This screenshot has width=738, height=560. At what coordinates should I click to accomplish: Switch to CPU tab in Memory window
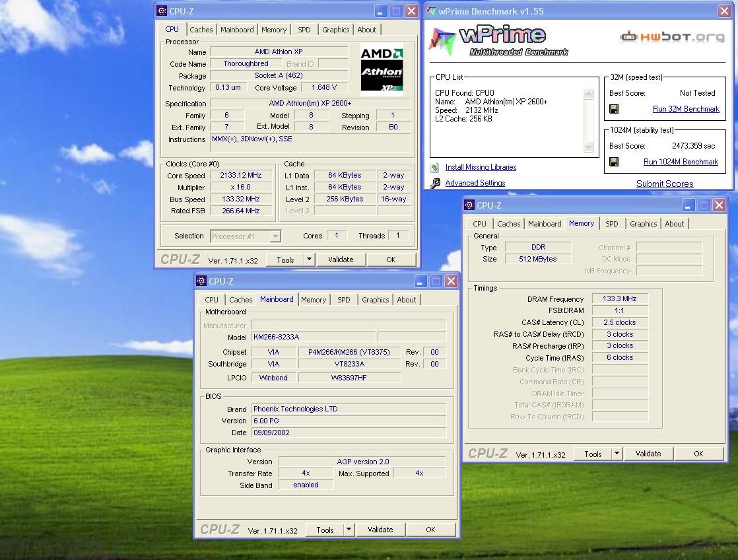click(479, 224)
